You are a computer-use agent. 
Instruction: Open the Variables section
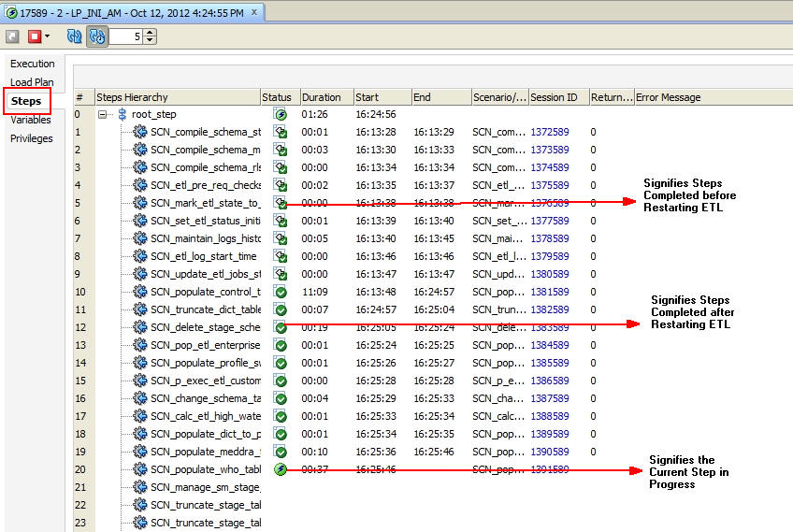tap(30, 120)
